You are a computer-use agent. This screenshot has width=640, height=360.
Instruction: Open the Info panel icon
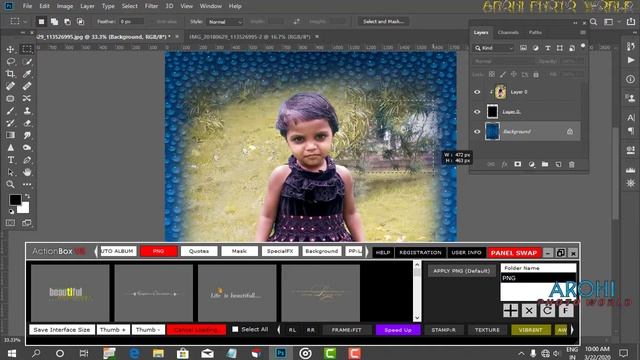[x=631, y=79]
